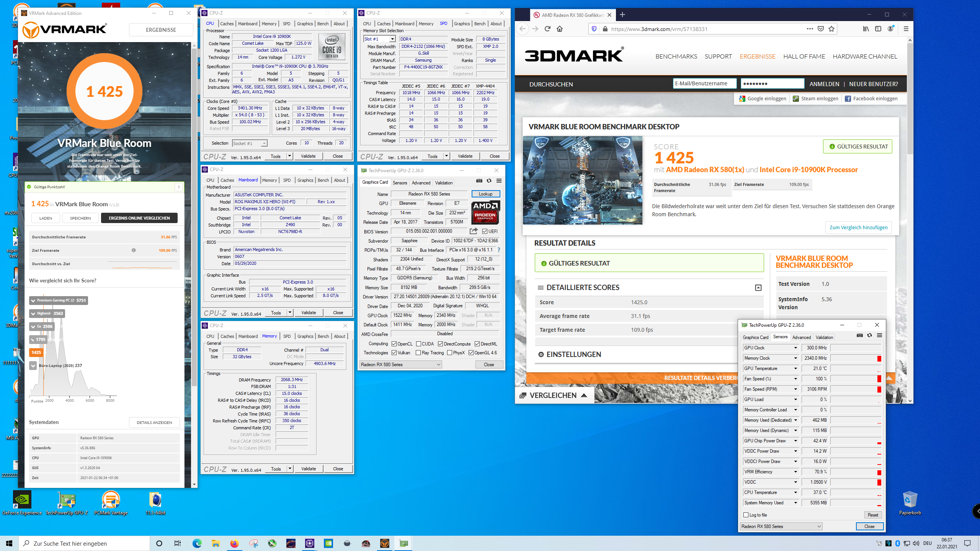This screenshot has width=980, height=551.
Task: Click the Lookup button in GPU-Z
Action: tap(485, 194)
